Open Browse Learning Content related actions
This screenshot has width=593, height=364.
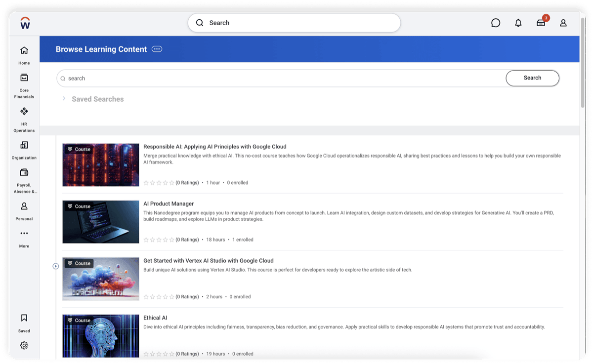coord(157,49)
